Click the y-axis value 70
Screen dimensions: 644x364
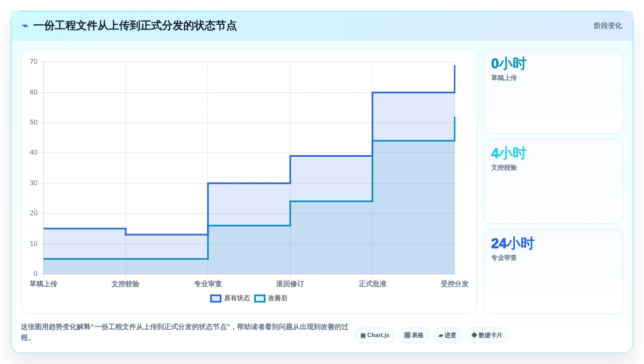(x=34, y=62)
